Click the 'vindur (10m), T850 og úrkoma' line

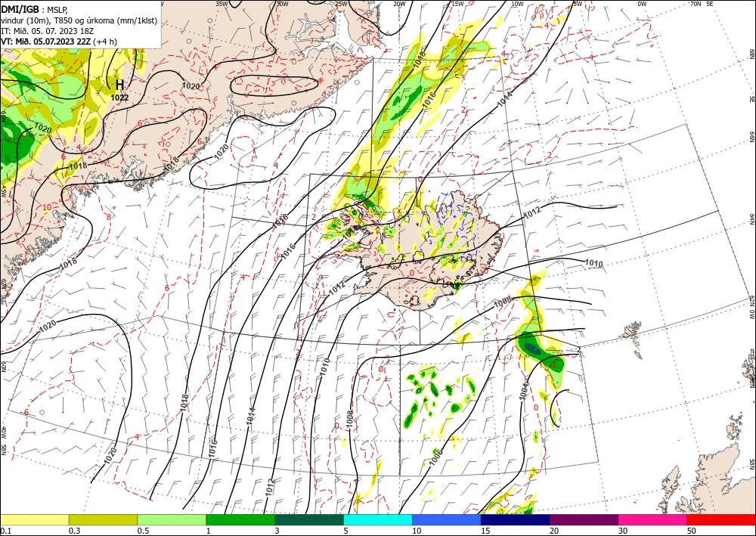(x=79, y=20)
